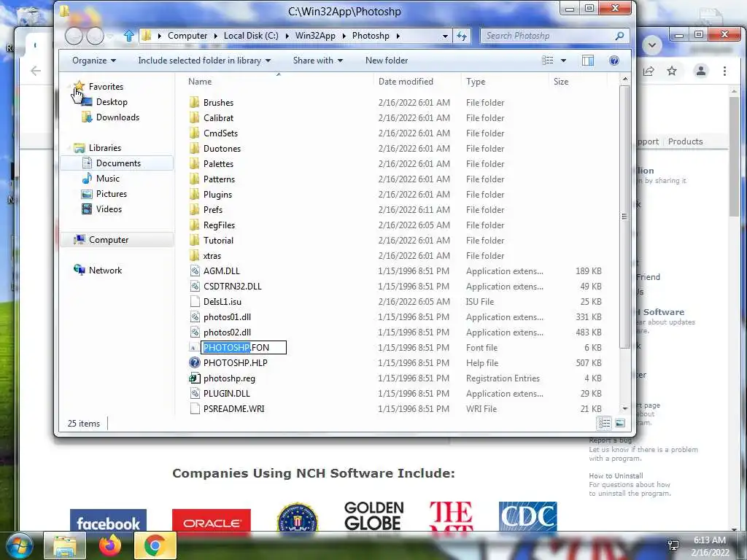Select Pictures in Libraries

tap(112, 194)
